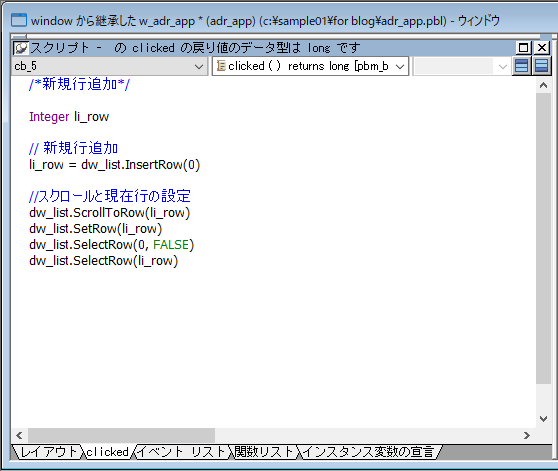The width and height of the screenshot is (558, 471).
Task: Click the event icon before clicked ( )
Action: (x=221, y=66)
